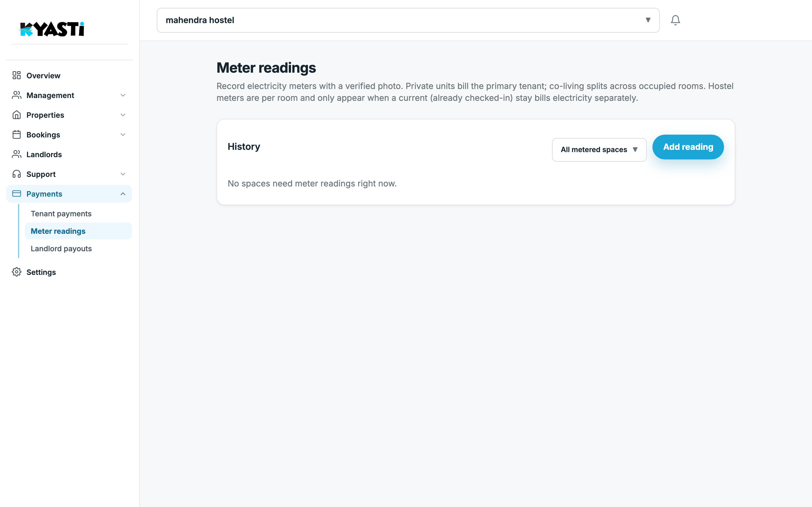Click the Add reading button
This screenshot has width=812, height=507.
688,147
